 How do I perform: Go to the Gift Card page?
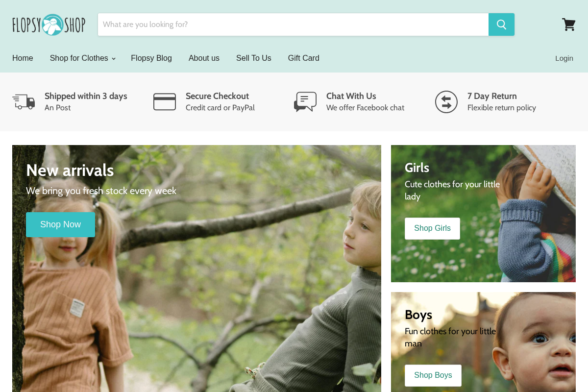pos(303,58)
